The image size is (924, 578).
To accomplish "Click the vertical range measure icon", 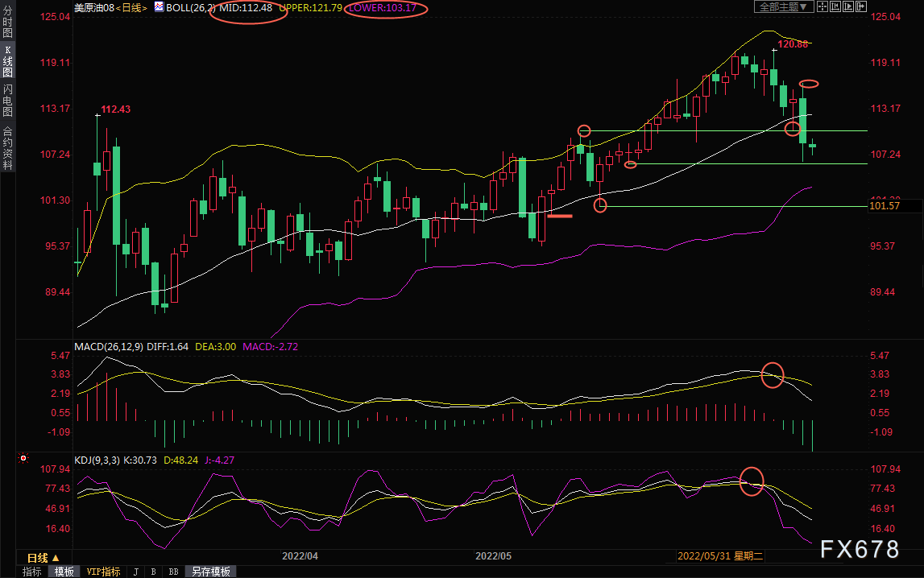I will coord(836,6).
